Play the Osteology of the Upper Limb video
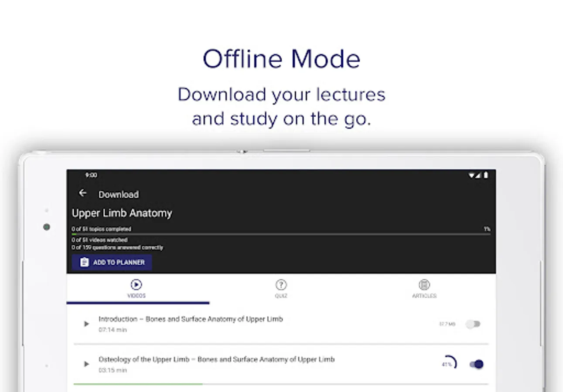 [x=86, y=364]
